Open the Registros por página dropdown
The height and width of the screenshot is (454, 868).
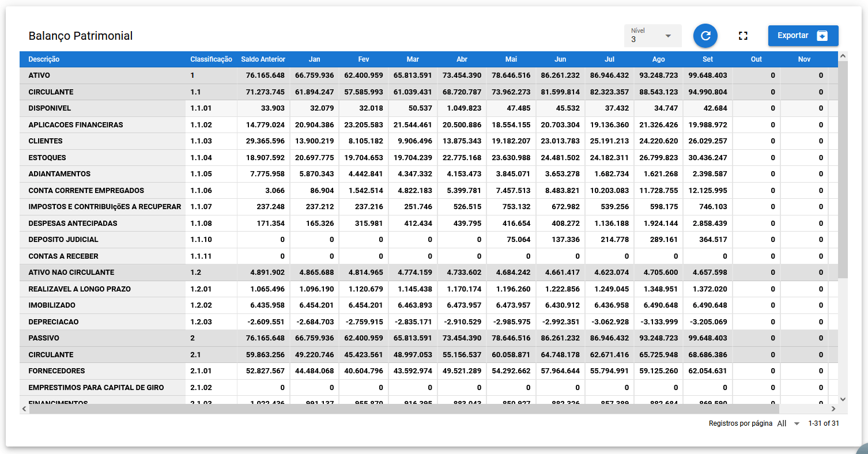coord(788,423)
